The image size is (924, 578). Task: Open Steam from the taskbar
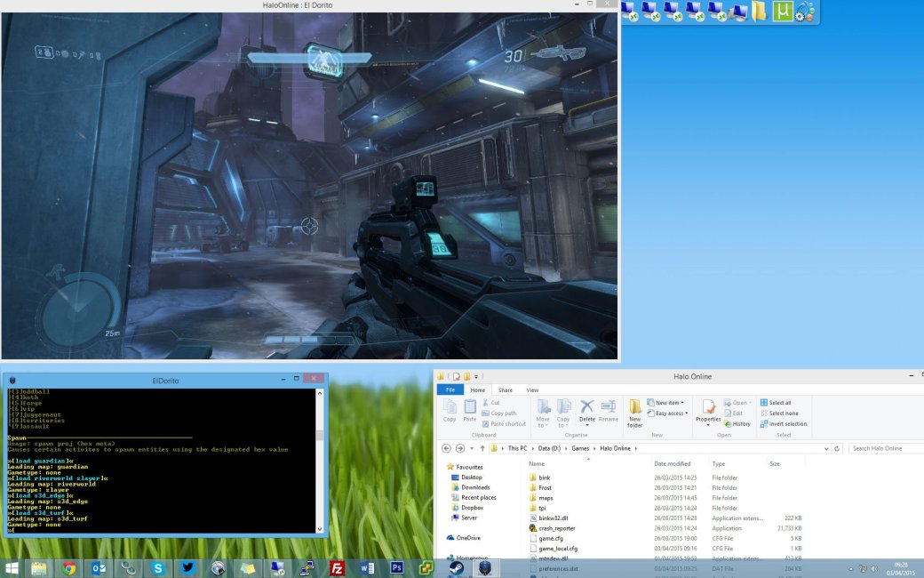[x=456, y=568]
